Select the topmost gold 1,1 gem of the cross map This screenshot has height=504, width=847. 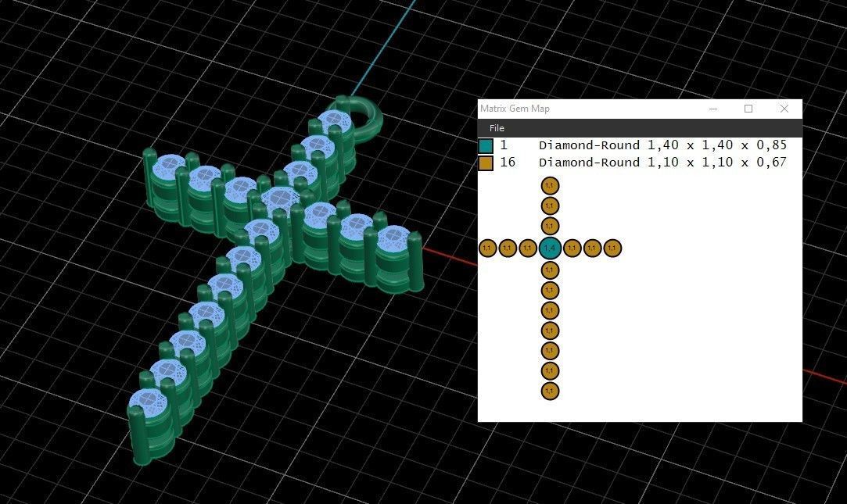(x=550, y=186)
